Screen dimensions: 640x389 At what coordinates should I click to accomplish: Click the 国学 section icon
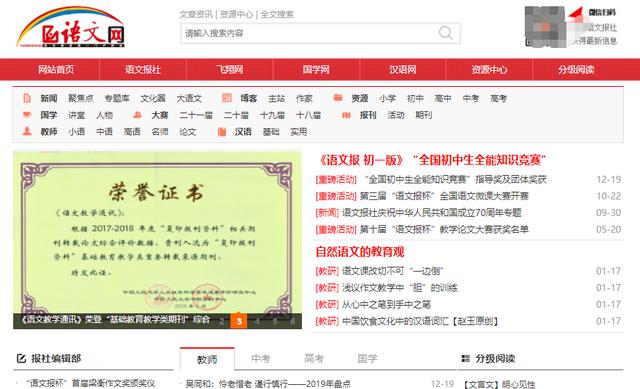[x=27, y=115]
